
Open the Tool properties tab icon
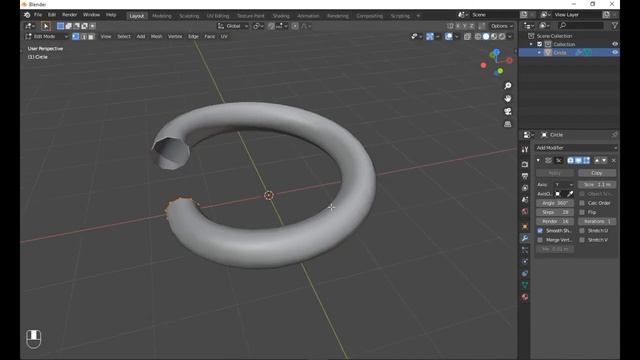pos(525,150)
